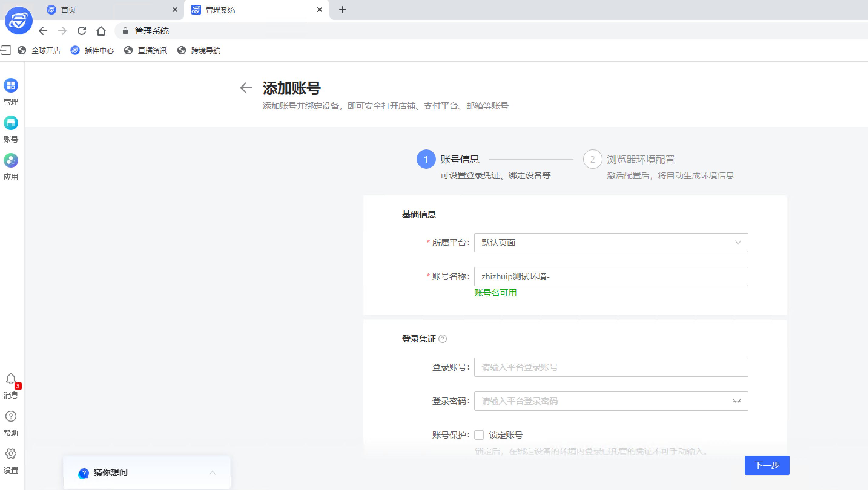Click the 全球开店 globe icon
This screenshot has width=868, height=490.
coord(22,51)
